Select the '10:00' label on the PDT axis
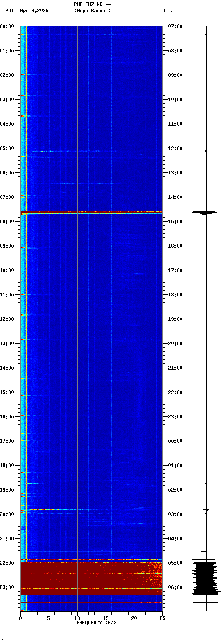 pos(7,270)
